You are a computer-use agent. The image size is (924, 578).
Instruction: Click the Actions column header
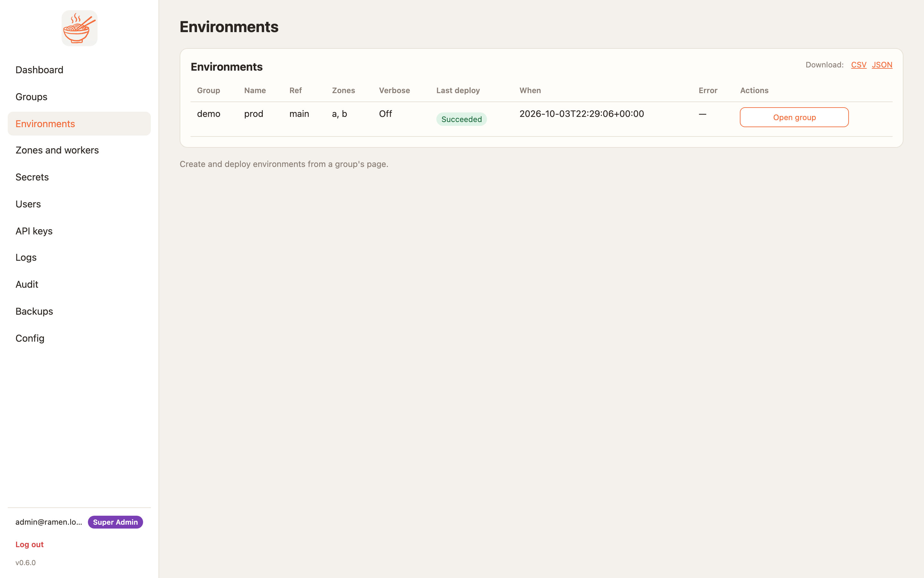click(x=754, y=91)
